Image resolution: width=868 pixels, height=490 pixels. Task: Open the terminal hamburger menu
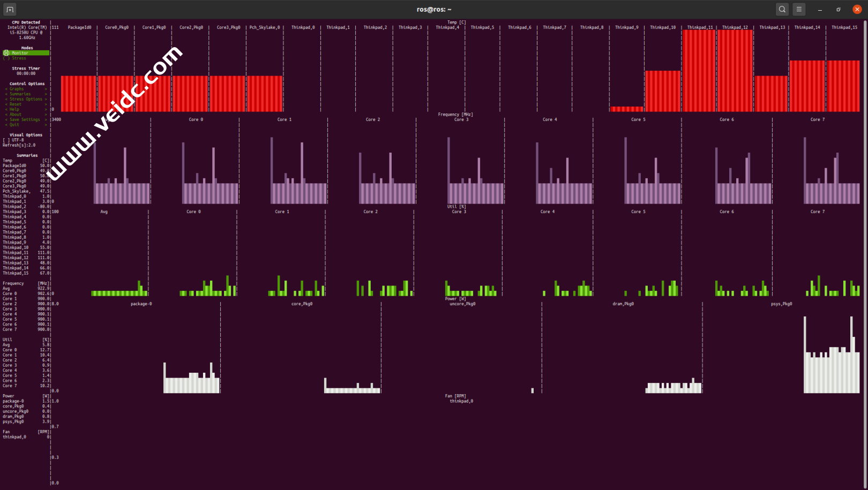pos(799,9)
